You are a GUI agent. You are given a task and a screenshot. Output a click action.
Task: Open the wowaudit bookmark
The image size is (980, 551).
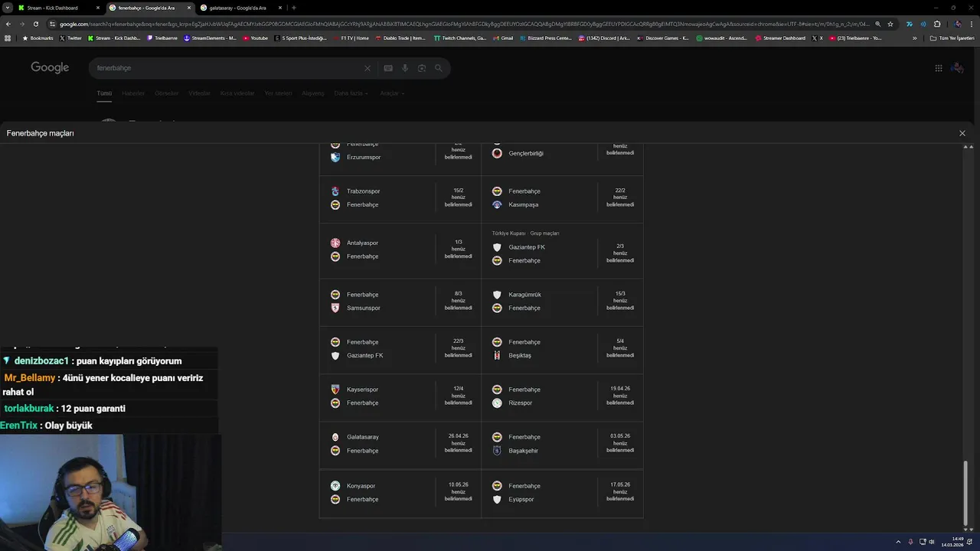click(x=721, y=37)
